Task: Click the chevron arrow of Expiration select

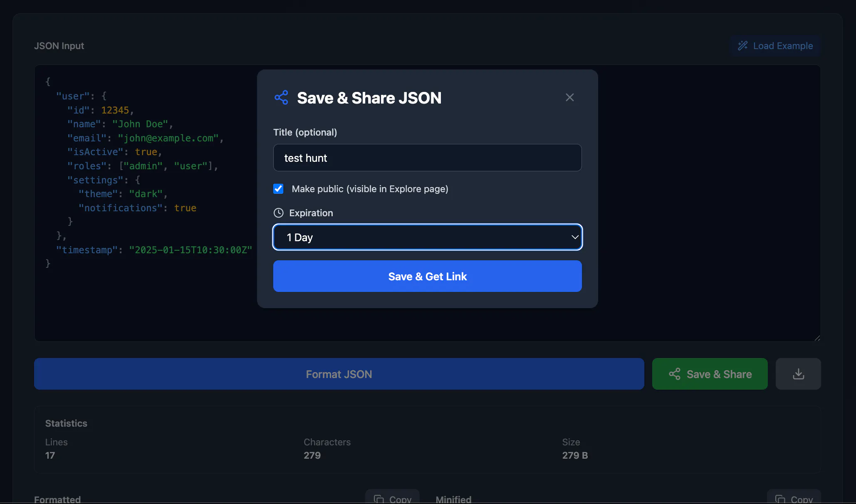Action: coord(575,237)
